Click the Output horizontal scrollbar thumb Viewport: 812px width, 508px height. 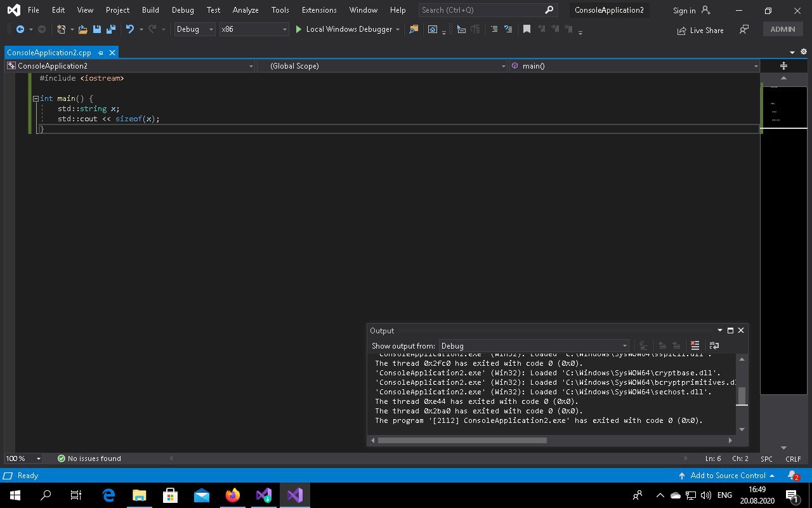pyautogui.click(x=462, y=440)
